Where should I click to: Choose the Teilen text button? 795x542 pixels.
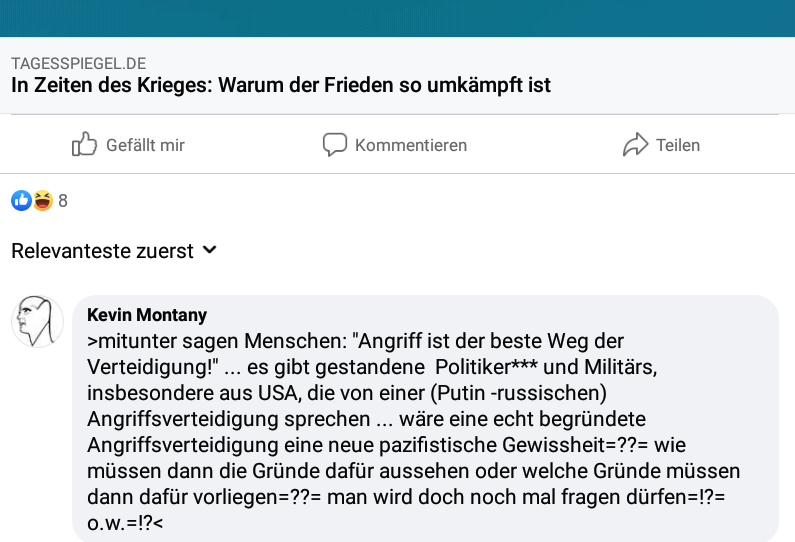pyautogui.click(x=678, y=145)
